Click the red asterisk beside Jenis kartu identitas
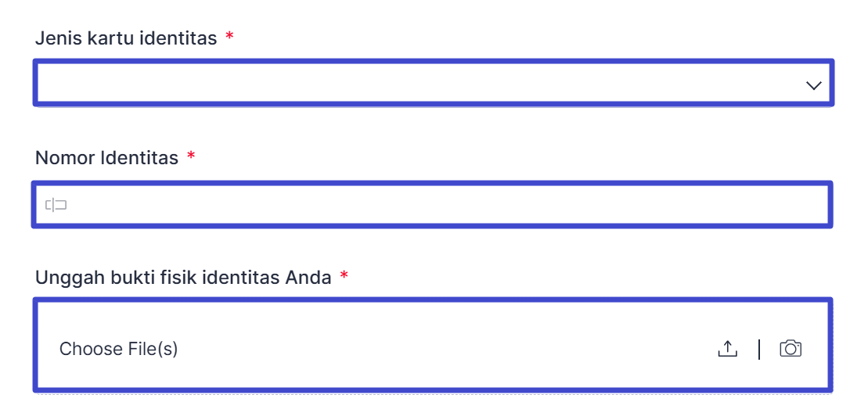 pyautogui.click(x=229, y=38)
